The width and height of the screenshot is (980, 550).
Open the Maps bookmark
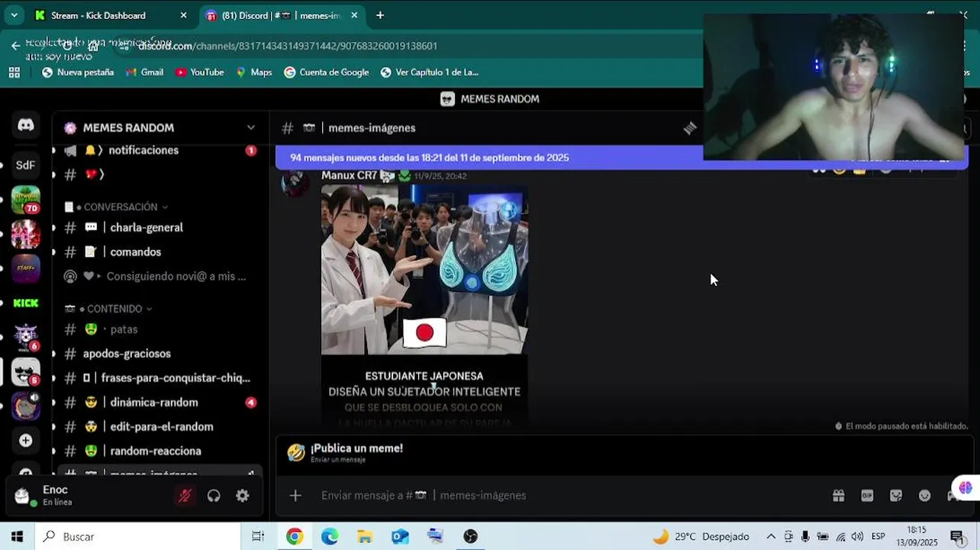(x=253, y=73)
